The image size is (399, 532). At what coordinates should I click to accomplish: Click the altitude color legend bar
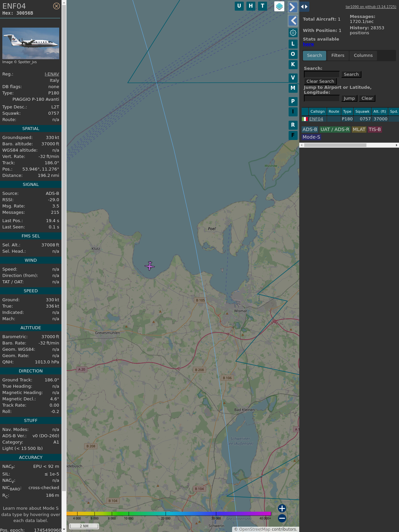pos(169,514)
